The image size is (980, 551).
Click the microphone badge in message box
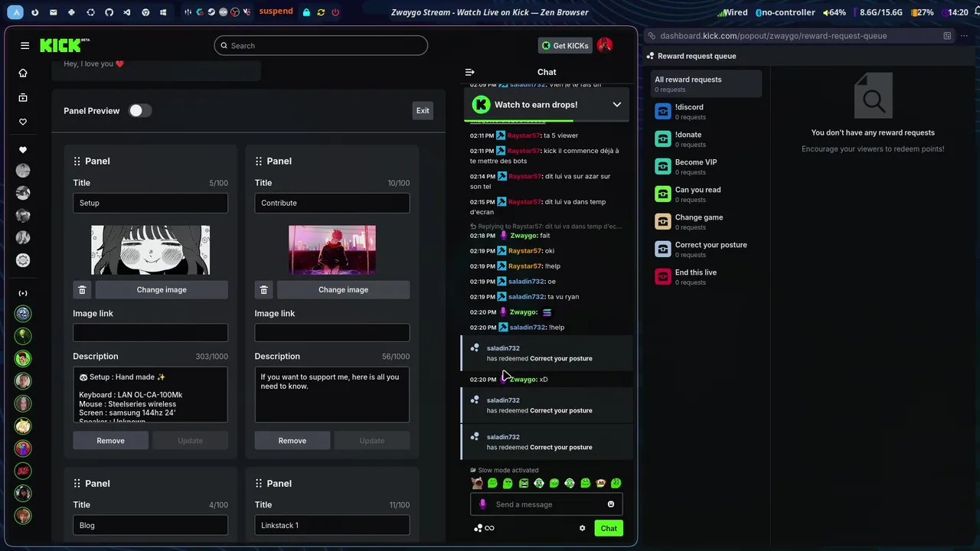(482, 504)
